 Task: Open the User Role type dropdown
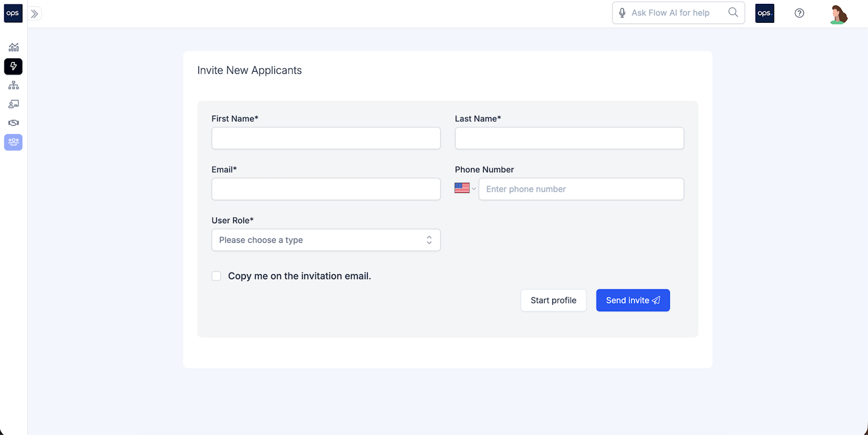326,240
